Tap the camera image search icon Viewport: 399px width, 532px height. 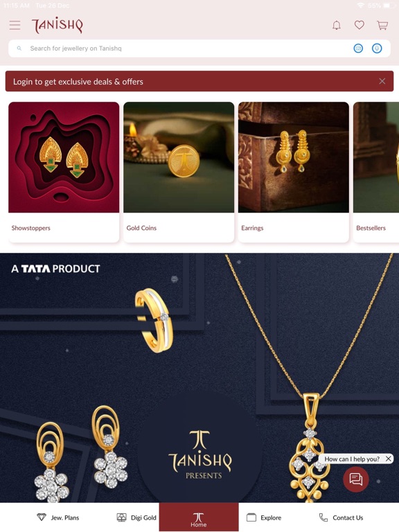coord(358,48)
